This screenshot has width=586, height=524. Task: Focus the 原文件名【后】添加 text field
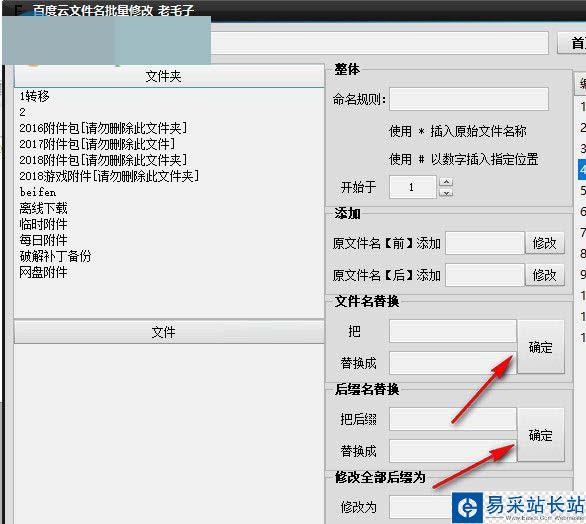(485, 275)
